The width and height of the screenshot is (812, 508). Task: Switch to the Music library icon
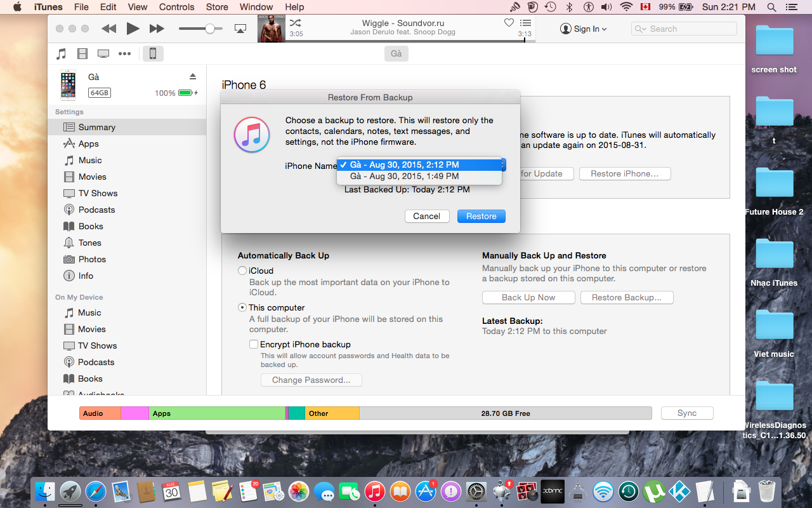click(x=62, y=53)
